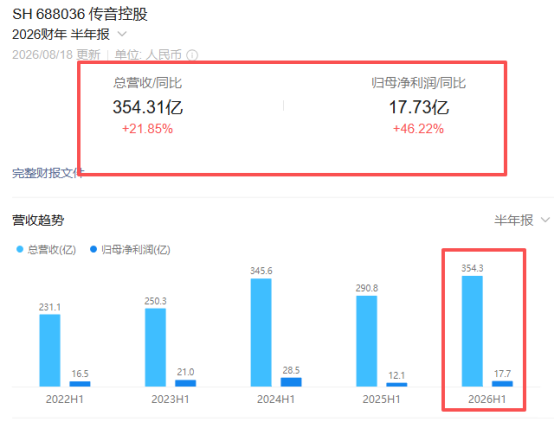
Task: Click the 总营收/同比 354.31亿 figure
Action: (148, 107)
